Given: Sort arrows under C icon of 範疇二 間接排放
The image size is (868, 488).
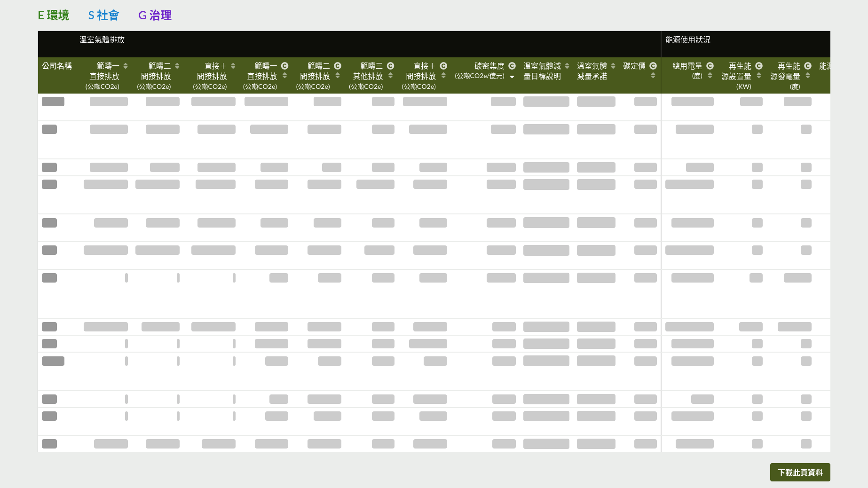Looking at the screenshot, I should [x=338, y=75].
